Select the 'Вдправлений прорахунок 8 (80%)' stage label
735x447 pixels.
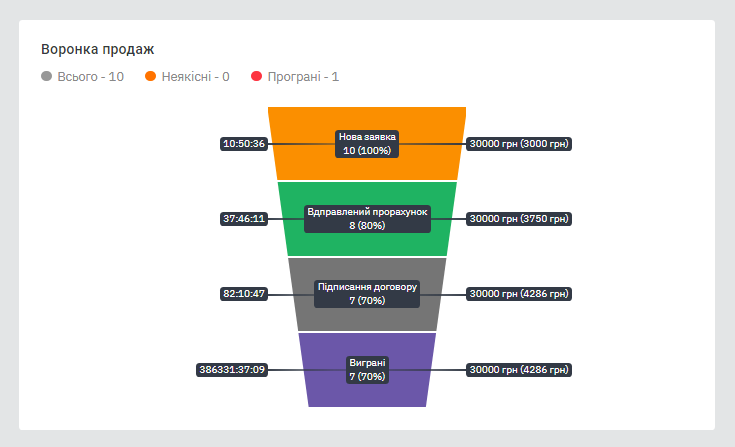(367, 219)
